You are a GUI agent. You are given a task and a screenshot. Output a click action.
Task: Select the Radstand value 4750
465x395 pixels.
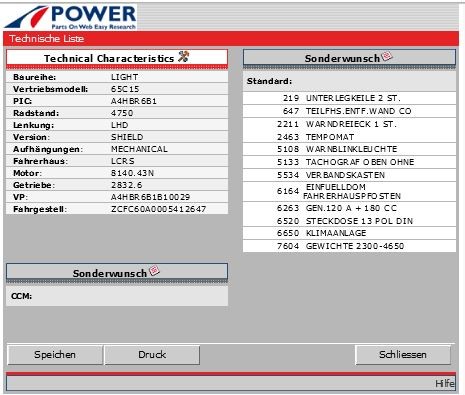[x=122, y=113]
